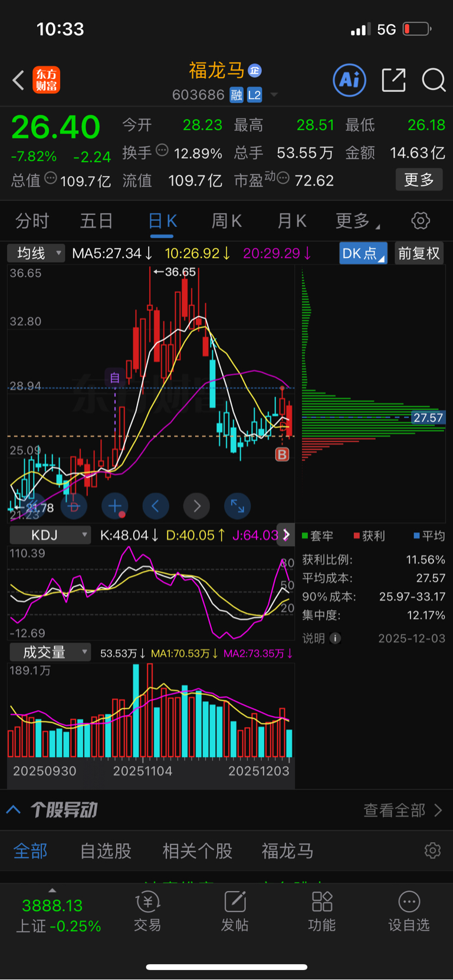Screen dimensions: 453x980
Task: Open the search magnifier icon
Action: click(434, 80)
